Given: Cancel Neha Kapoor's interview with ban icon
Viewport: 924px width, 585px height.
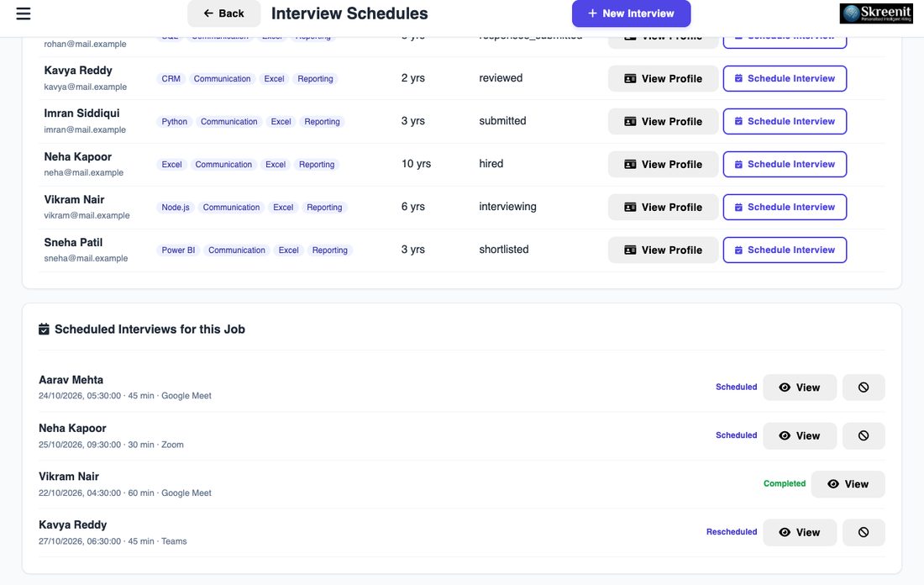Looking at the screenshot, I should (864, 435).
